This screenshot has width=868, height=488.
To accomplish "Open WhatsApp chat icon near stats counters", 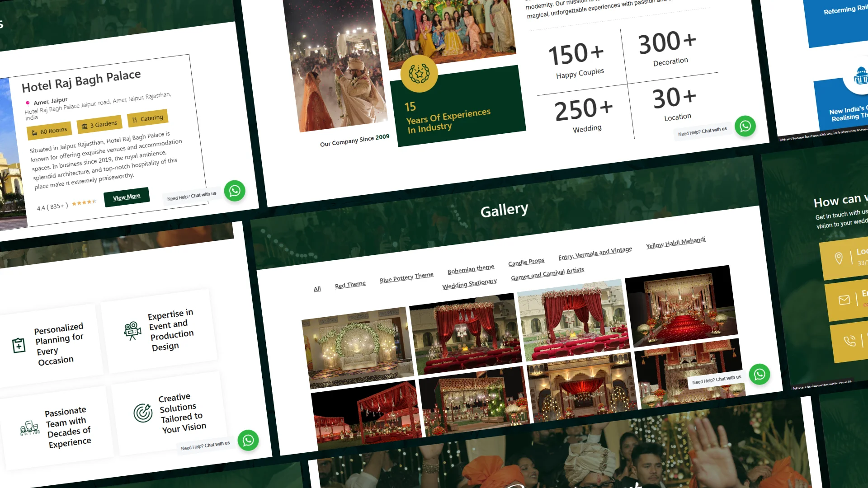I will tap(745, 126).
